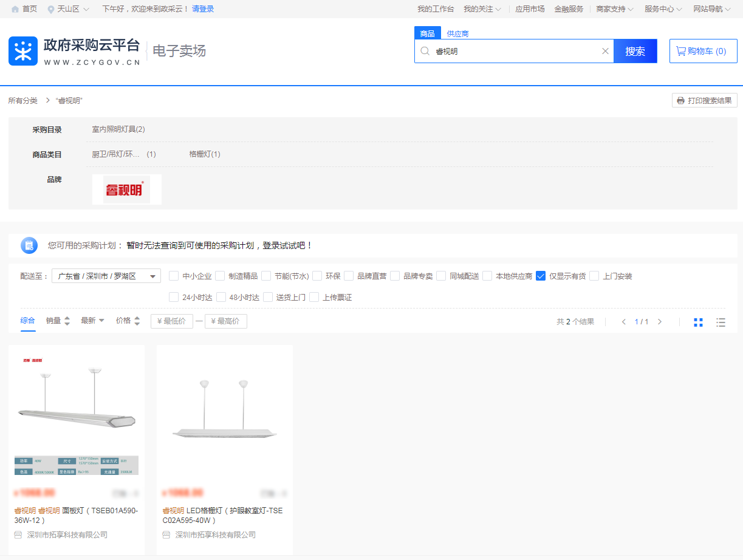Image resolution: width=743 pixels, height=560 pixels.
Task: Click the 睿视明 brand logo filter
Action: coord(126,190)
